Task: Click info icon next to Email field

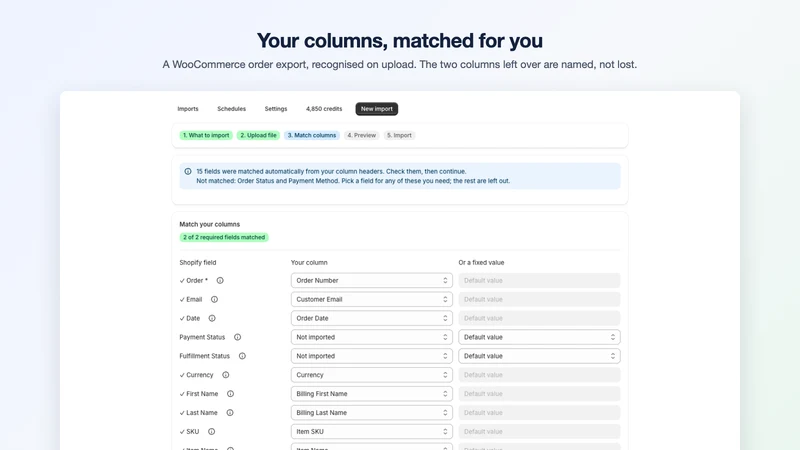Action: [x=214, y=299]
